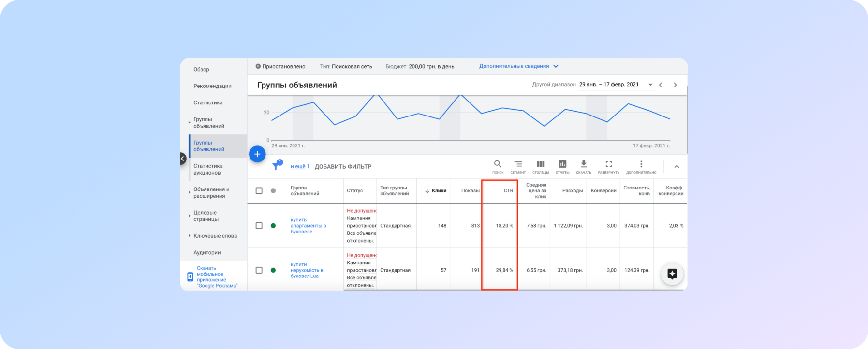
Task: Collapse the sidebar with black arrow handle
Action: coord(183,159)
